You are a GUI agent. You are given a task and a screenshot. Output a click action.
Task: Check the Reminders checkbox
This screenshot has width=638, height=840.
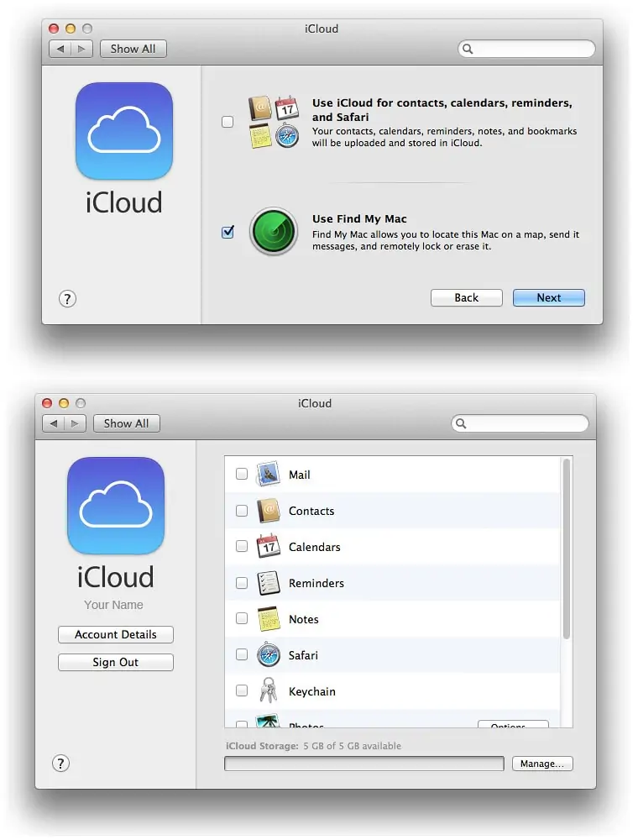[x=242, y=583]
